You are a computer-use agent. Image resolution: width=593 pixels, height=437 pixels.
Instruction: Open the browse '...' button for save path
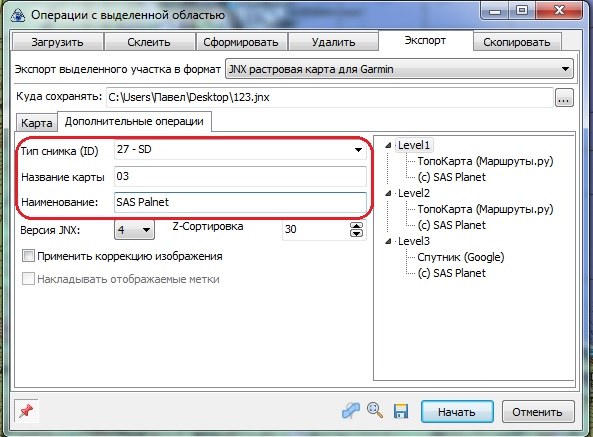click(x=564, y=98)
